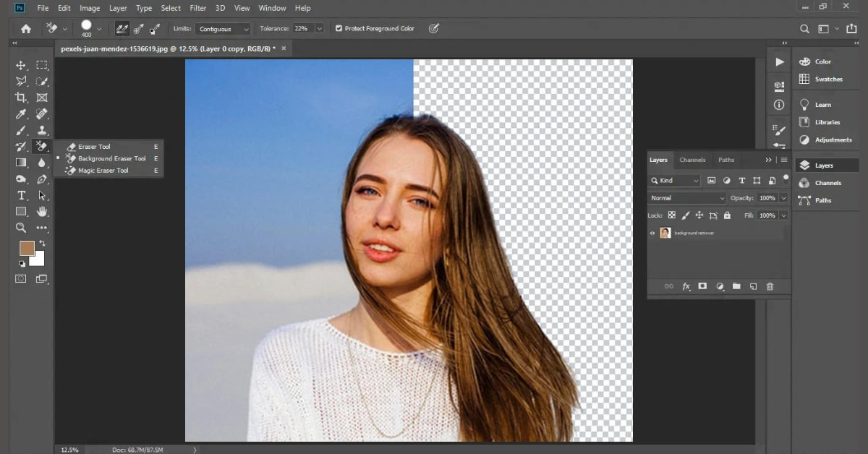
Task: Select the Rectangular Marquee tool
Action: [x=42, y=65]
